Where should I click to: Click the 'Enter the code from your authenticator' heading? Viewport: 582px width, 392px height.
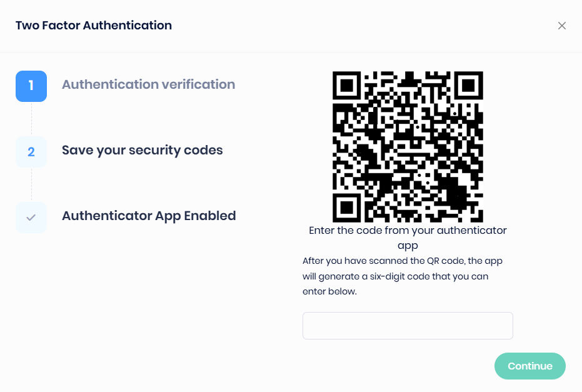point(408,230)
